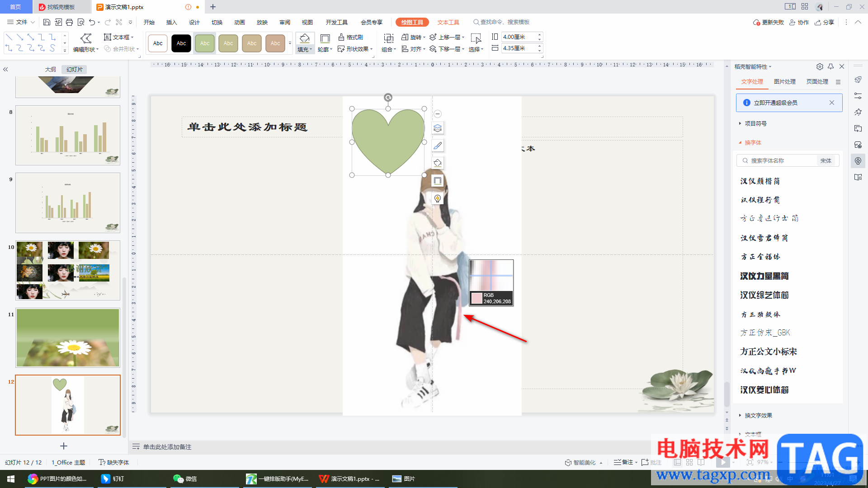Switch to 图片处理 tab in side panel
Image resolution: width=868 pixels, height=488 pixels.
784,81
